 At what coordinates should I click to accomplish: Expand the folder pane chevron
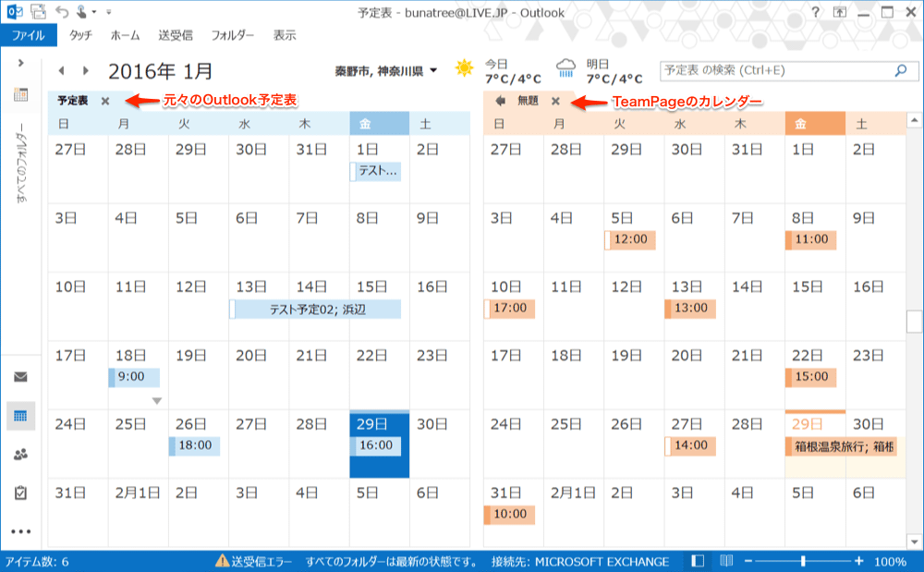pyautogui.click(x=20, y=63)
